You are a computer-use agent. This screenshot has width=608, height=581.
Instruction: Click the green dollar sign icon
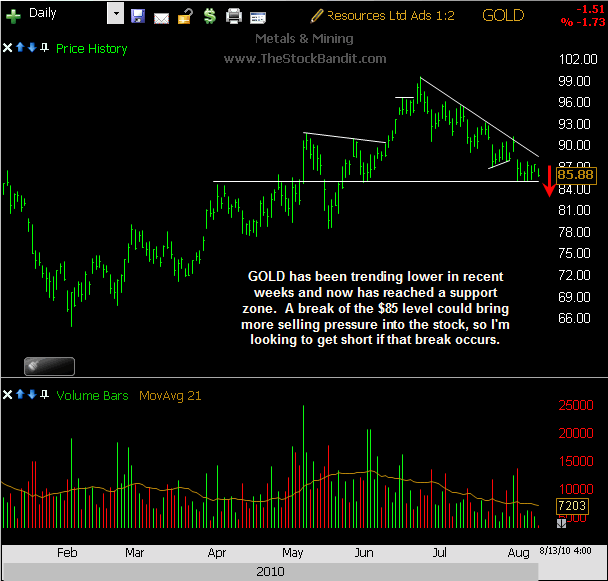click(208, 16)
